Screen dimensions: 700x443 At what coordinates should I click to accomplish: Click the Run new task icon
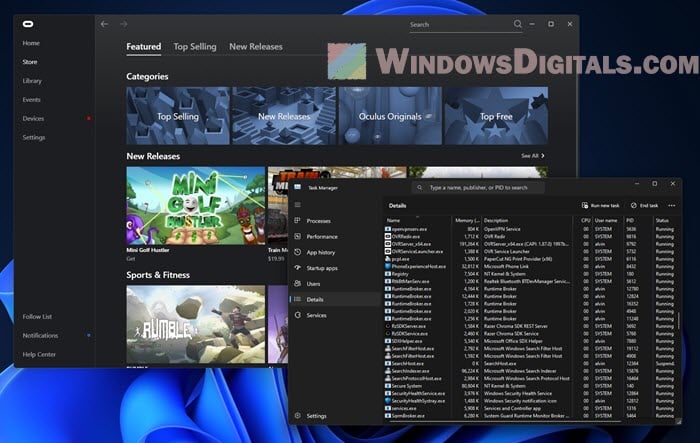585,205
